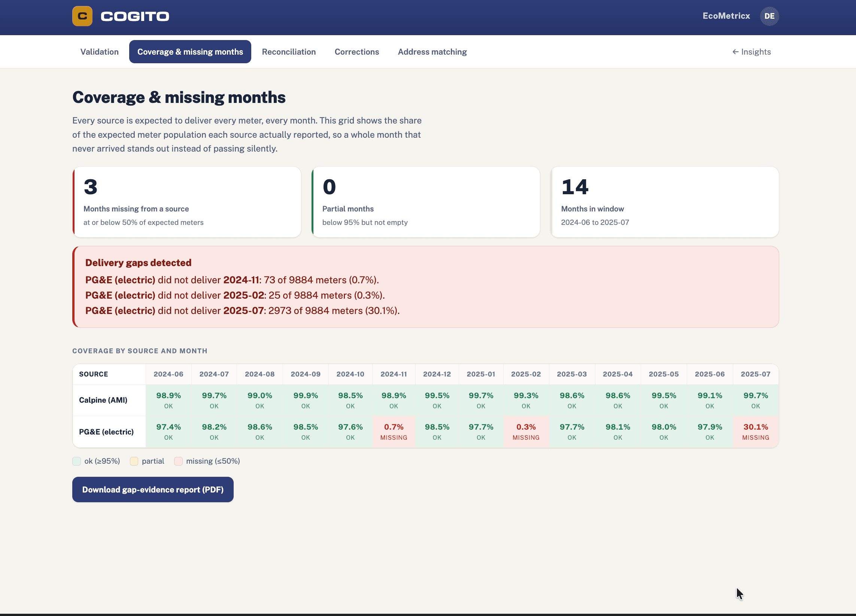The width and height of the screenshot is (856, 616).
Task: Click PG&E 98.1% cell for 2025-04
Action: coord(617,431)
